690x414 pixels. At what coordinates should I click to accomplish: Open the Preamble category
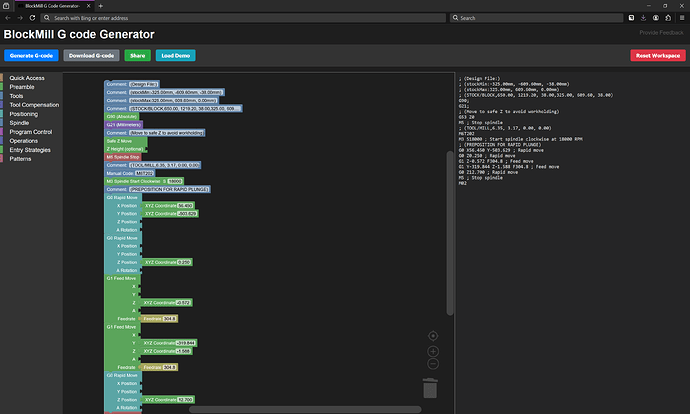[x=22, y=87]
